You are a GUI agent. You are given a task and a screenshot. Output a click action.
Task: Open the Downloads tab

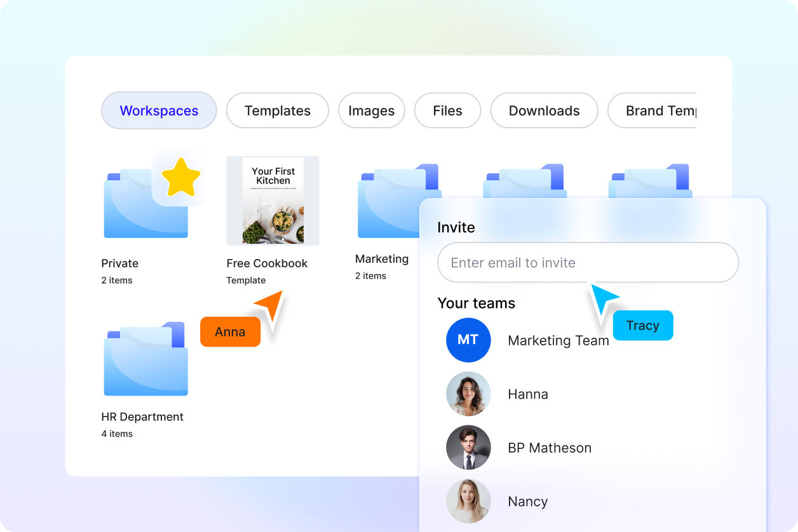coord(544,110)
